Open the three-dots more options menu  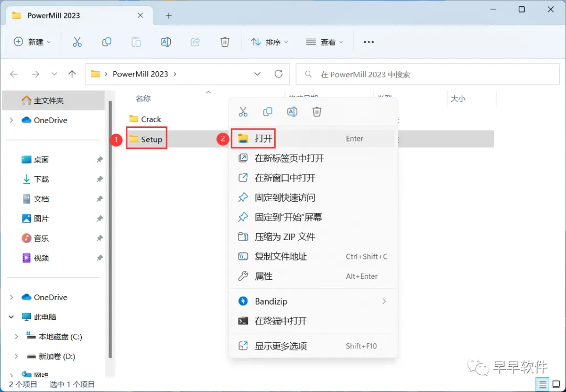368,42
